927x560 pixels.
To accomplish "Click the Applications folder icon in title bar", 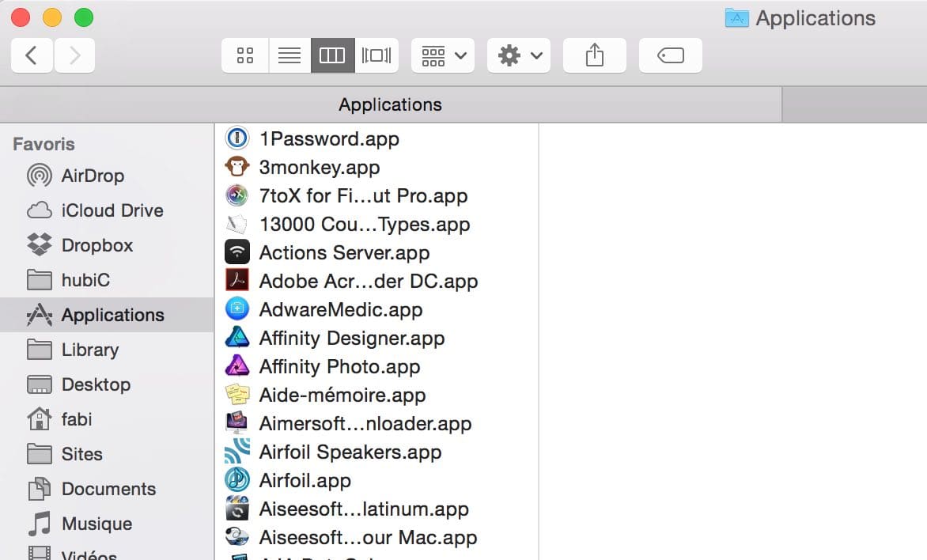I will tap(736, 17).
